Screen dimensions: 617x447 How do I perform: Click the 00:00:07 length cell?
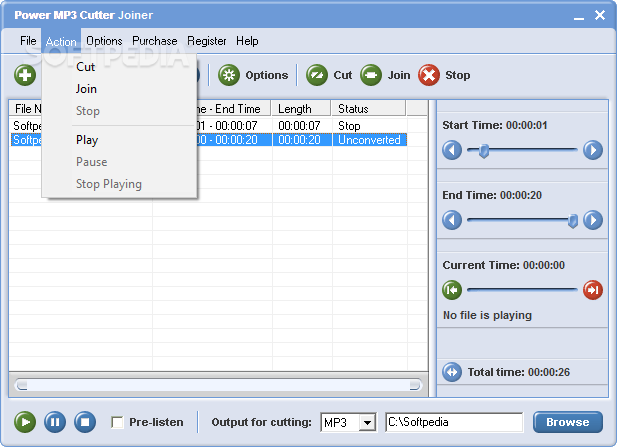301,126
